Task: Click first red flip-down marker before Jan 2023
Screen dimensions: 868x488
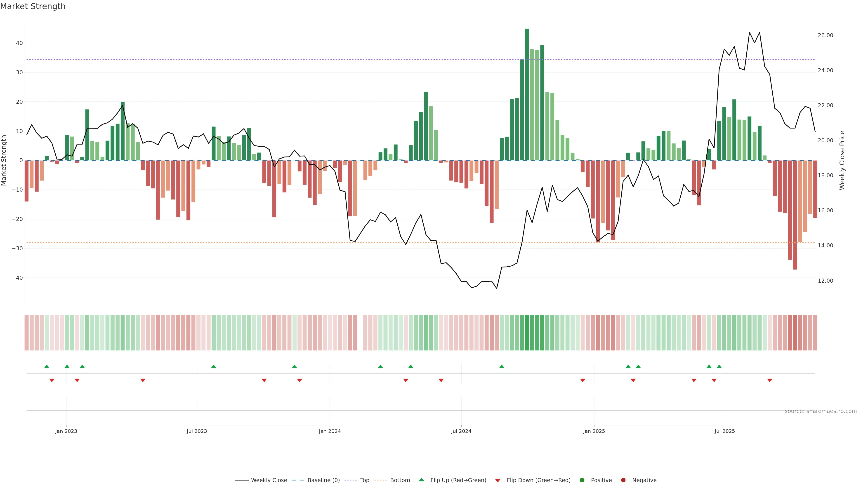Action: coord(52,380)
